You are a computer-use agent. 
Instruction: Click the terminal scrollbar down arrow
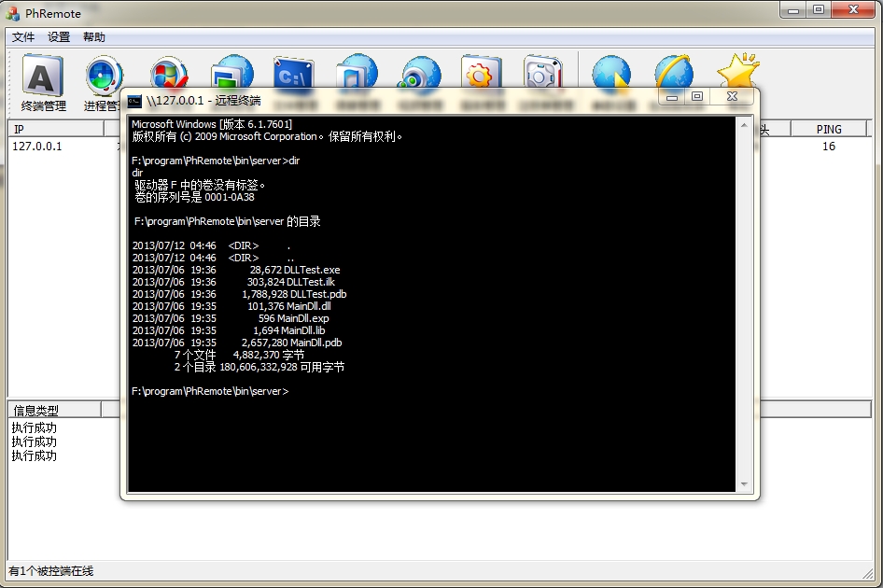pyautogui.click(x=744, y=484)
